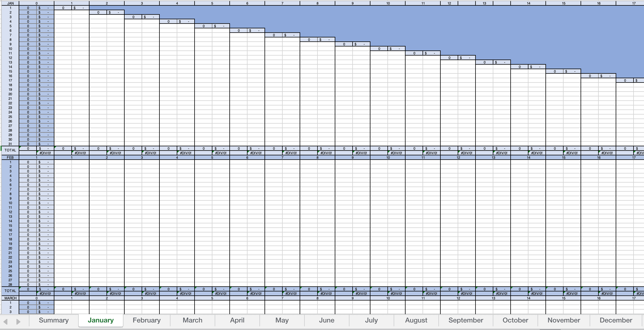Open the July sheet tab
Screen dimensions: 644x330
[x=372, y=320]
